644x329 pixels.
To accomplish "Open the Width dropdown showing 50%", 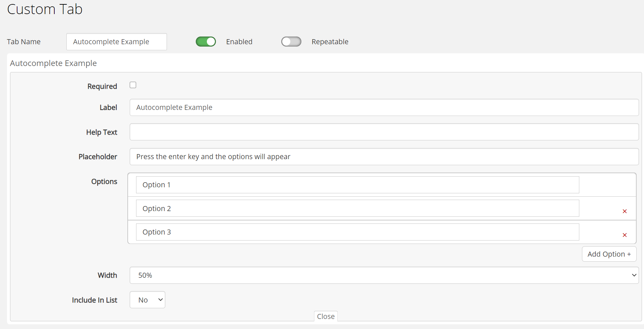I will (384, 275).
